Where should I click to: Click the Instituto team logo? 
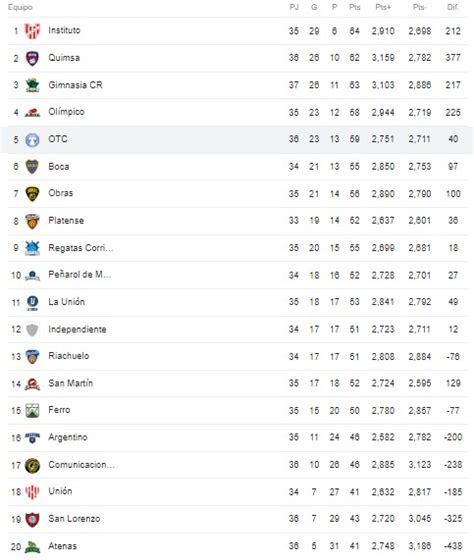click(x=32, y=31)
